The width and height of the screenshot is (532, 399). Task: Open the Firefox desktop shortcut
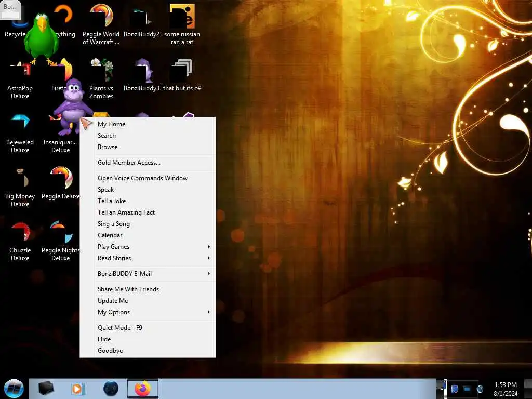click(x=63, y=75)
